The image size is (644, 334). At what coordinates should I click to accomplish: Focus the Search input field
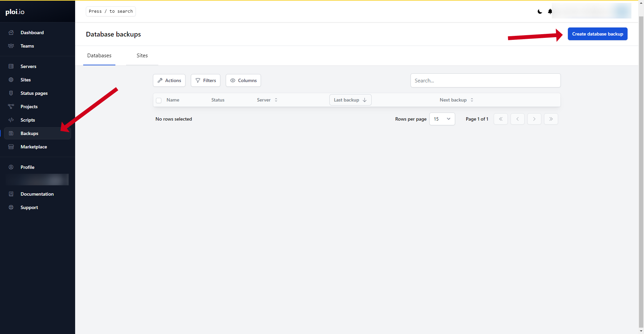click(x=485, y=80)
